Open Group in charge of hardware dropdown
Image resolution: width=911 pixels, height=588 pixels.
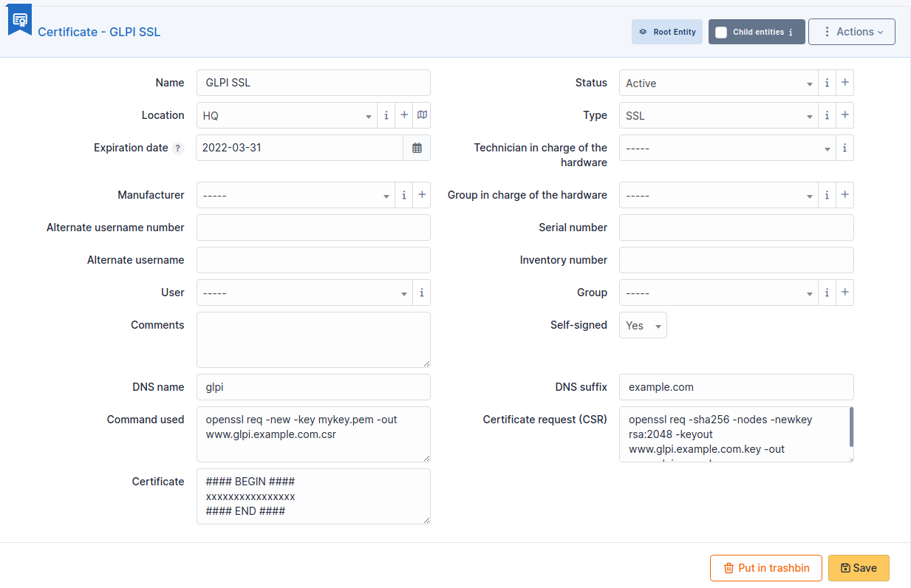click(x=718, y=195)
